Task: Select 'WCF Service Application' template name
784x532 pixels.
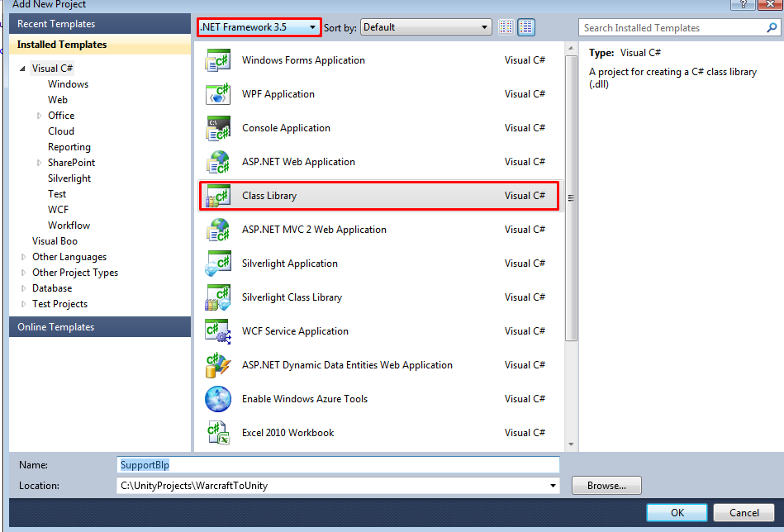Action: pos(295,331)
